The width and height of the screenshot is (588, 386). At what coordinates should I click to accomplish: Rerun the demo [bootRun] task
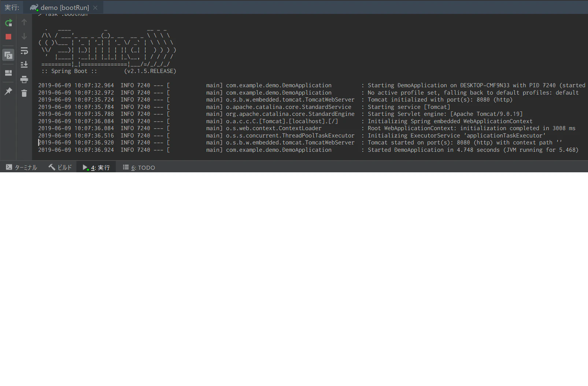pos(8,23)
